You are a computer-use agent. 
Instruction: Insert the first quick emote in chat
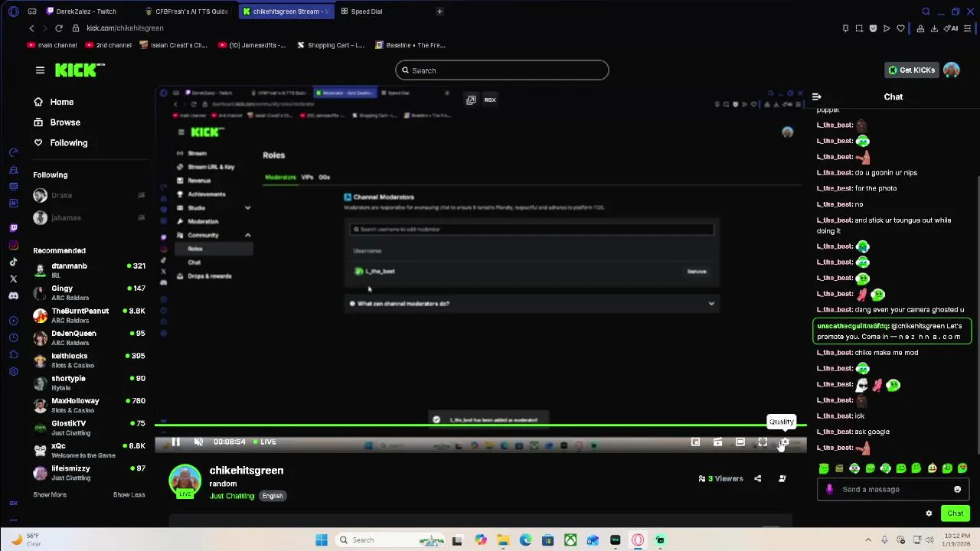(824, 468)
